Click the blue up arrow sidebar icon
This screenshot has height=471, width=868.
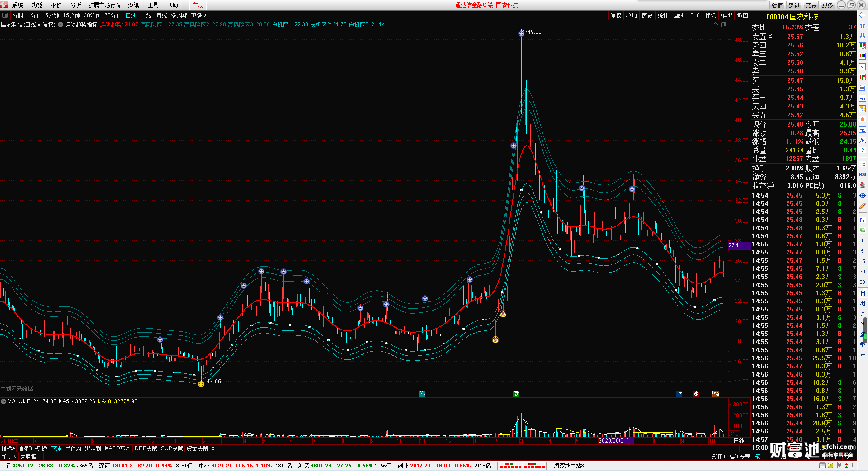pyautogui.click(x=863, y=26)
